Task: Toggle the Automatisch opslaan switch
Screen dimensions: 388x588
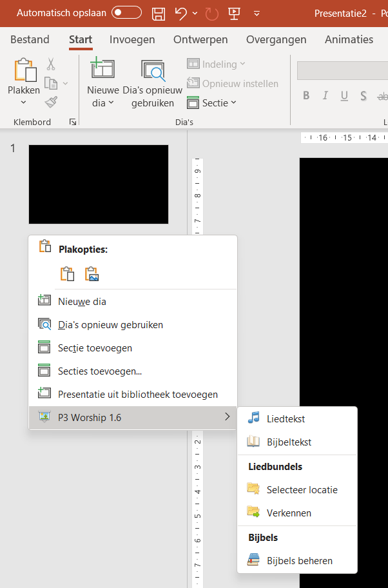Action: [126, 13]
